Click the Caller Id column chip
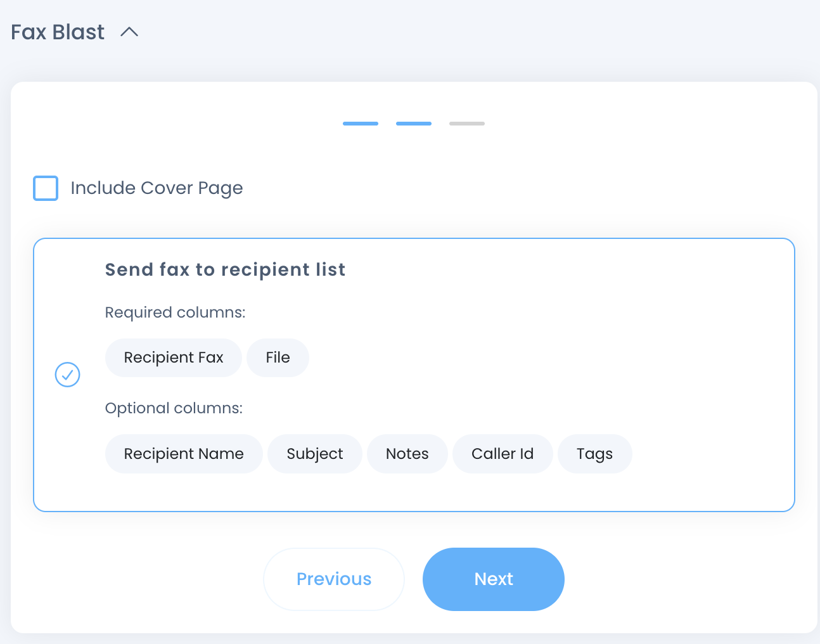Image resolution: width=820 pixels, height=644 pixels. [503, 454]
